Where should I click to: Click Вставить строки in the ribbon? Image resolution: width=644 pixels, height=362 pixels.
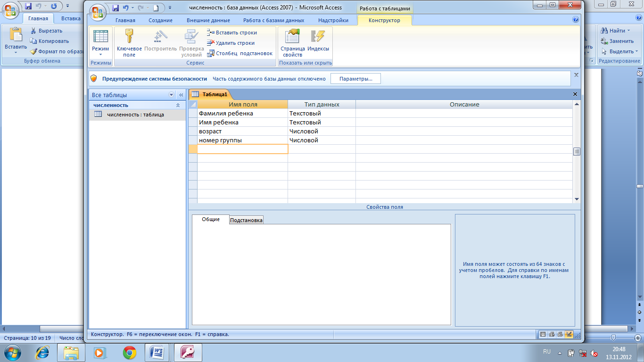pyautogui.click(x=232, y=33)
